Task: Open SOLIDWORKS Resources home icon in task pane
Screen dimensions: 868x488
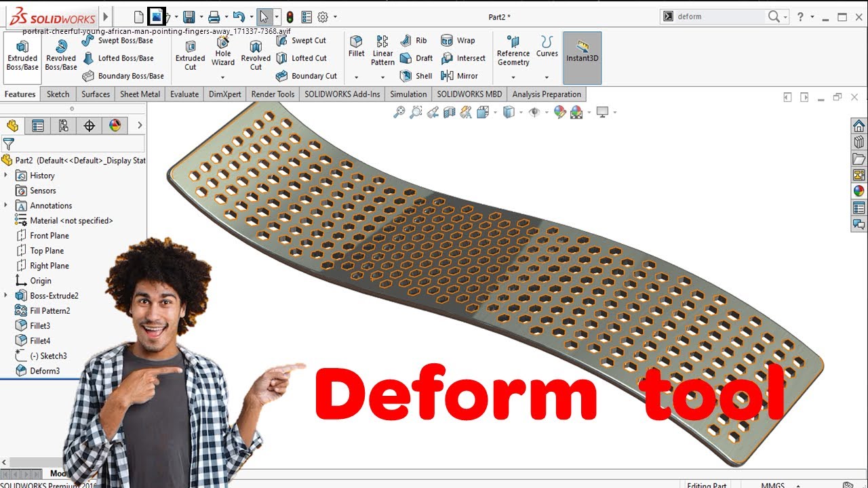Action: pos(859,126)
